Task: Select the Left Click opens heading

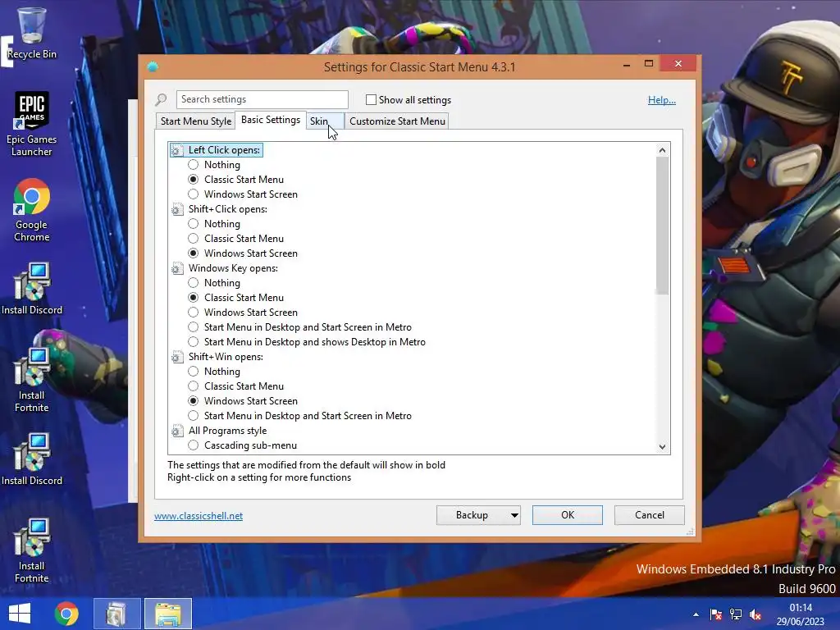Action: coord(224,151)
